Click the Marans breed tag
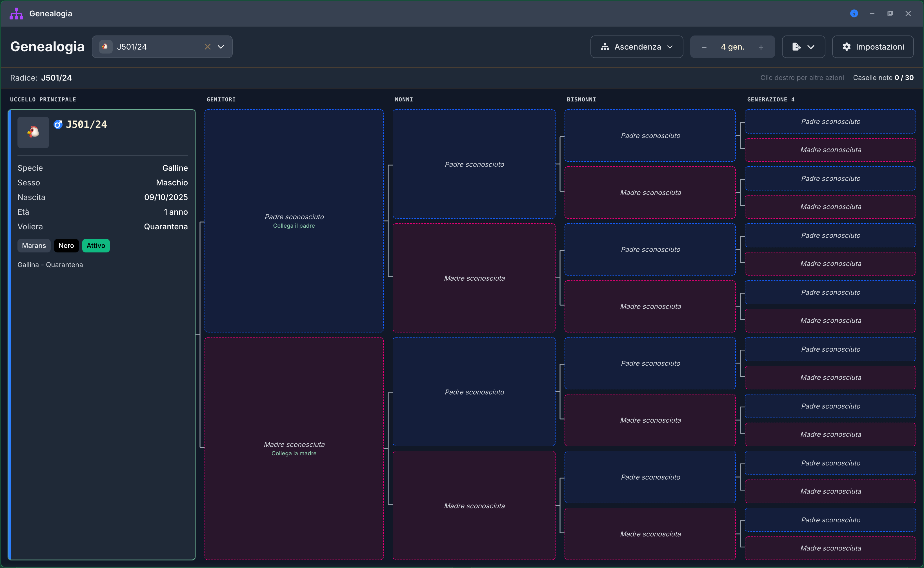Viewport: 924px width, 568px height. click(34, 246)
